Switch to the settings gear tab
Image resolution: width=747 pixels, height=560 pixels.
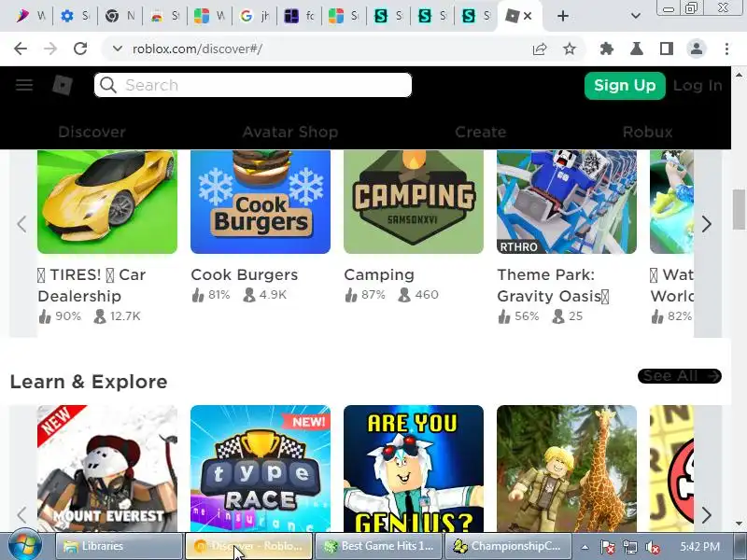point(76,16)
